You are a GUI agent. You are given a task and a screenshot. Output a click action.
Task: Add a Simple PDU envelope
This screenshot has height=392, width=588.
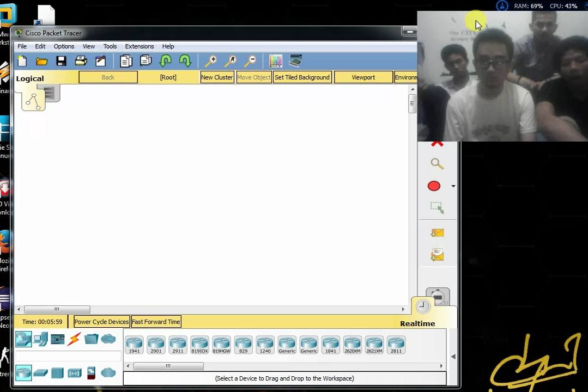[437, 233]
